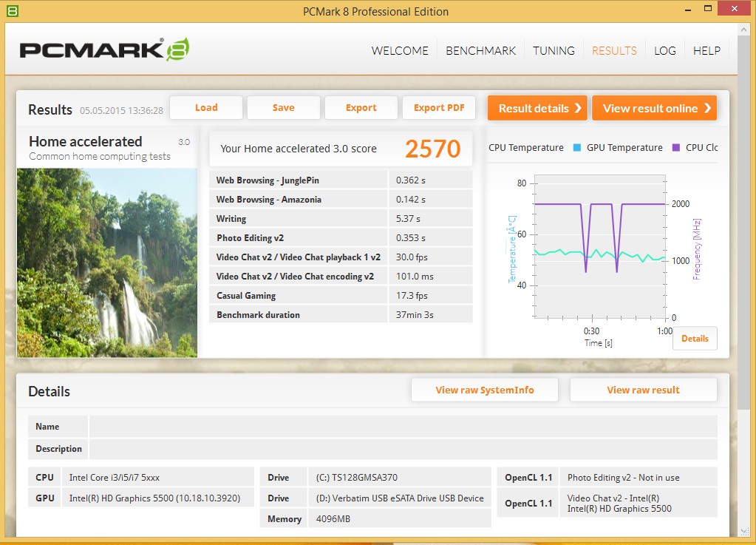Click the Description input field
The image size is (756, 545).
click(x=403, y=449)
